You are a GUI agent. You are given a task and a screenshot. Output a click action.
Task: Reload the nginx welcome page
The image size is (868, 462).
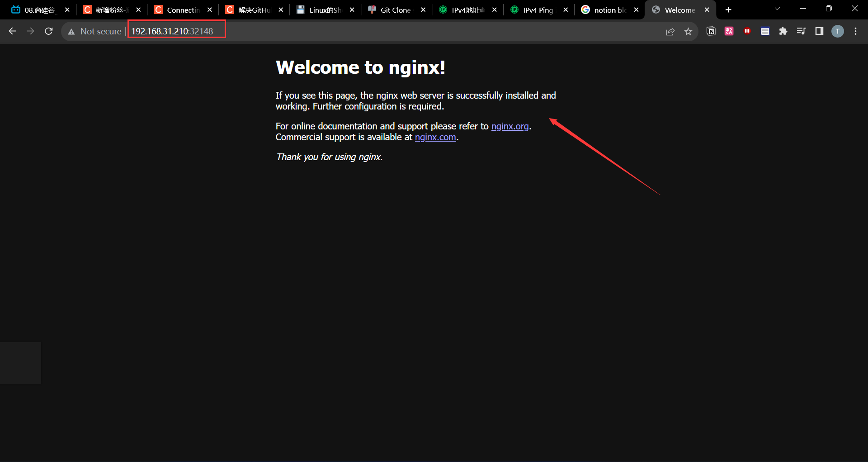coord(49,31)
